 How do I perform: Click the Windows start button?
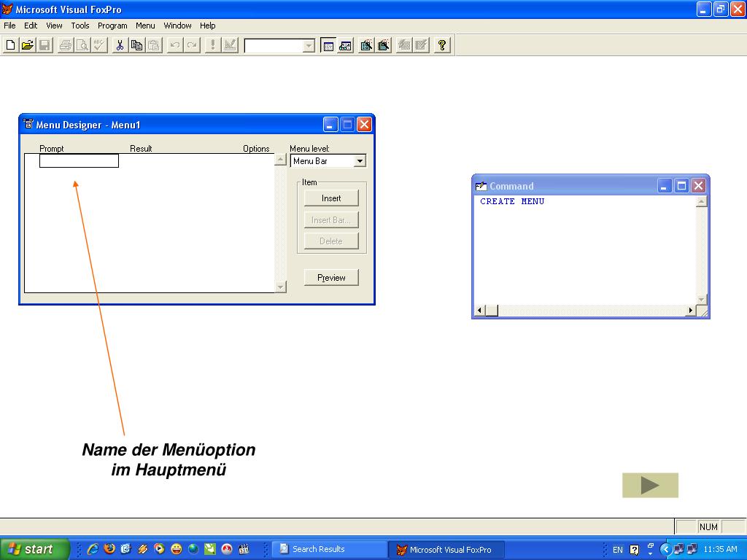(35, 549)
